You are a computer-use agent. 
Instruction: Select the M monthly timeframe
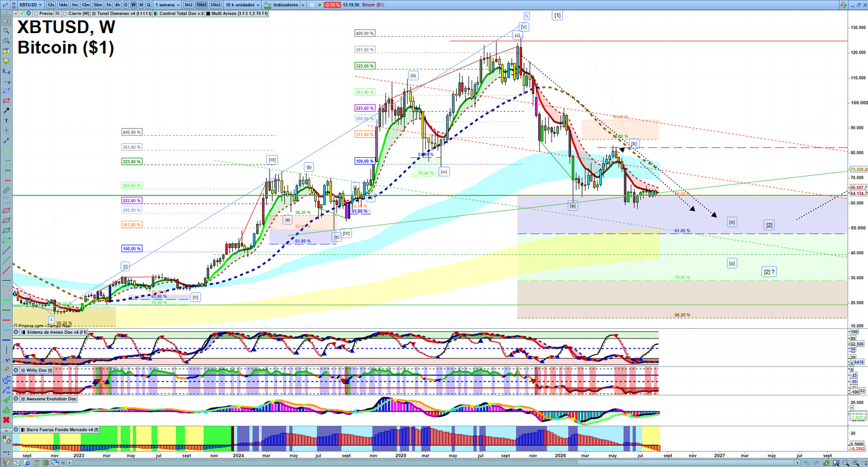[x=141, y=5]
